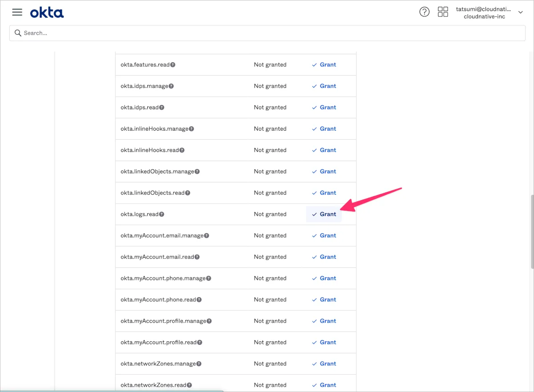Click the okta.networkZones.manage scope name
Screen dimensions: 534x392
[x=158, y=364]
